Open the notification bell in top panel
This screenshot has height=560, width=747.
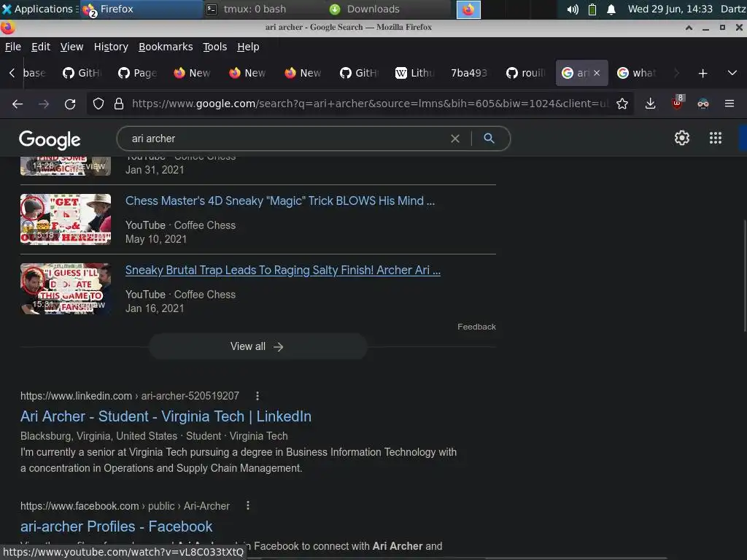611,9
